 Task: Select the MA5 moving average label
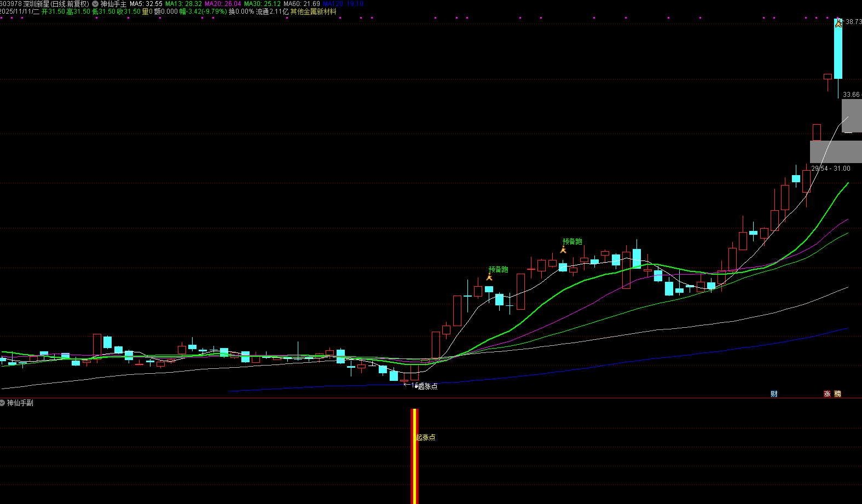(x=146, y=4)
